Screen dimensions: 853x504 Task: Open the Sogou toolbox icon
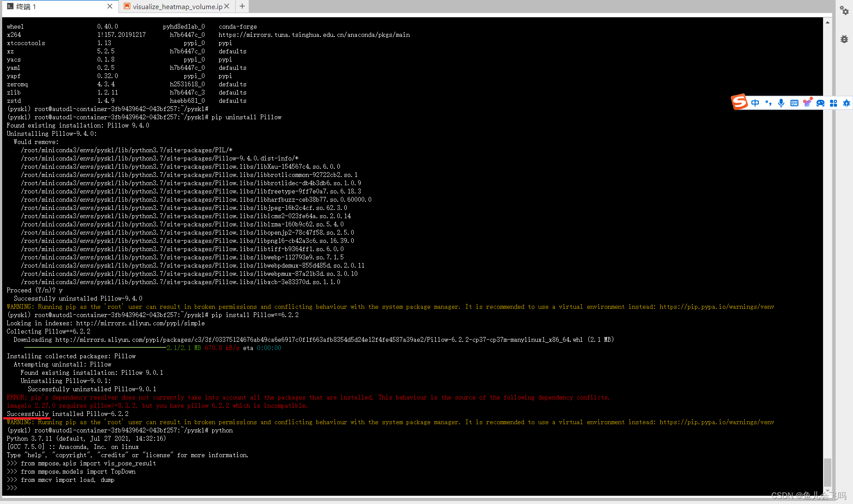tap(833, 102)
